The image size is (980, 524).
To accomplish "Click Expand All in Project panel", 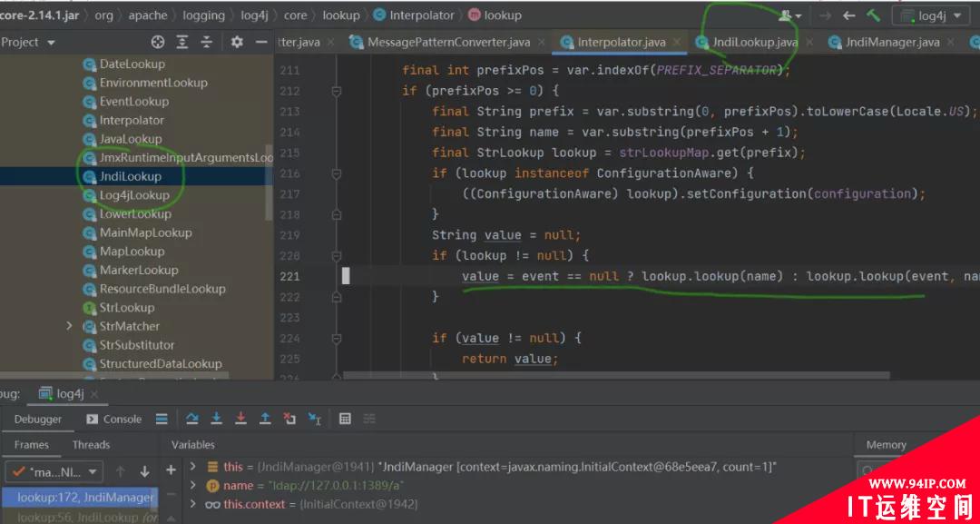I will point(181,42).
